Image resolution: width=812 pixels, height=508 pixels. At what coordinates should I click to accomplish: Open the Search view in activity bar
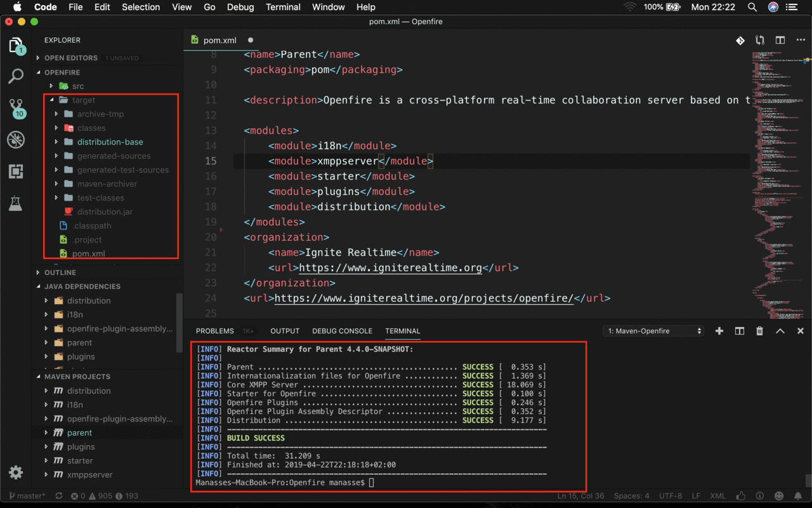[16, 76]
